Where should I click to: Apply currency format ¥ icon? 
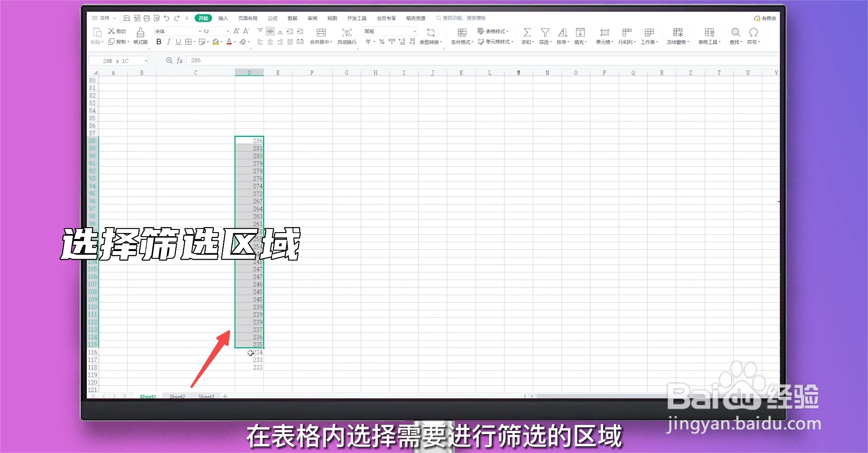[368, 42]
